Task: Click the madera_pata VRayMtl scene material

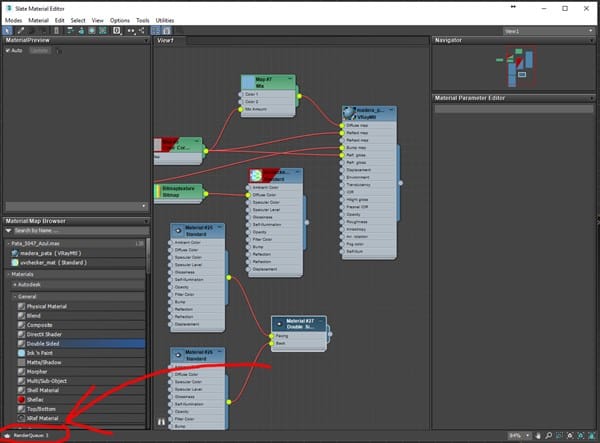Action: pyautogui.click(x=50, y=252)
